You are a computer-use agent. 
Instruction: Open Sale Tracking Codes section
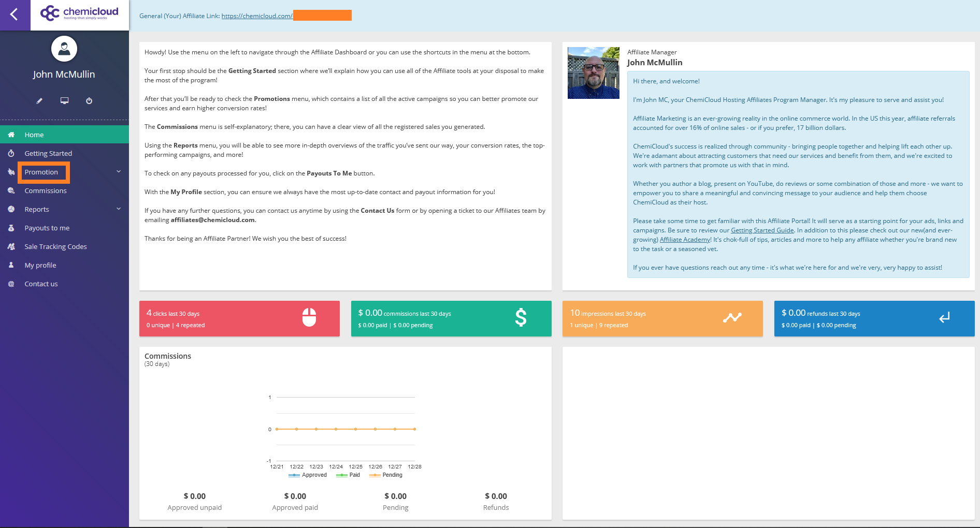pyautogui.click(x=55, y=246)
